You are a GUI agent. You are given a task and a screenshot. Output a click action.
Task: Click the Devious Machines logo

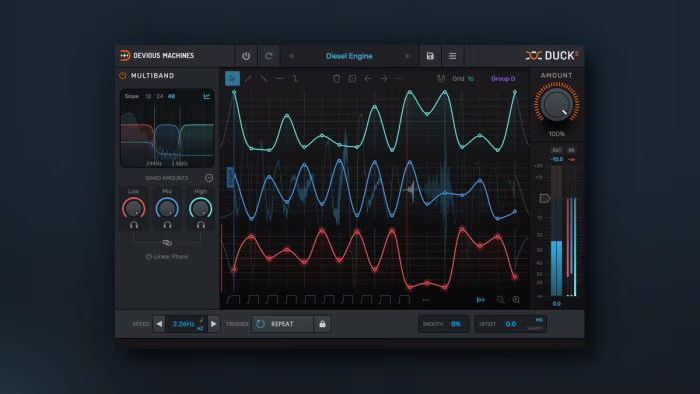pos(157,55)
